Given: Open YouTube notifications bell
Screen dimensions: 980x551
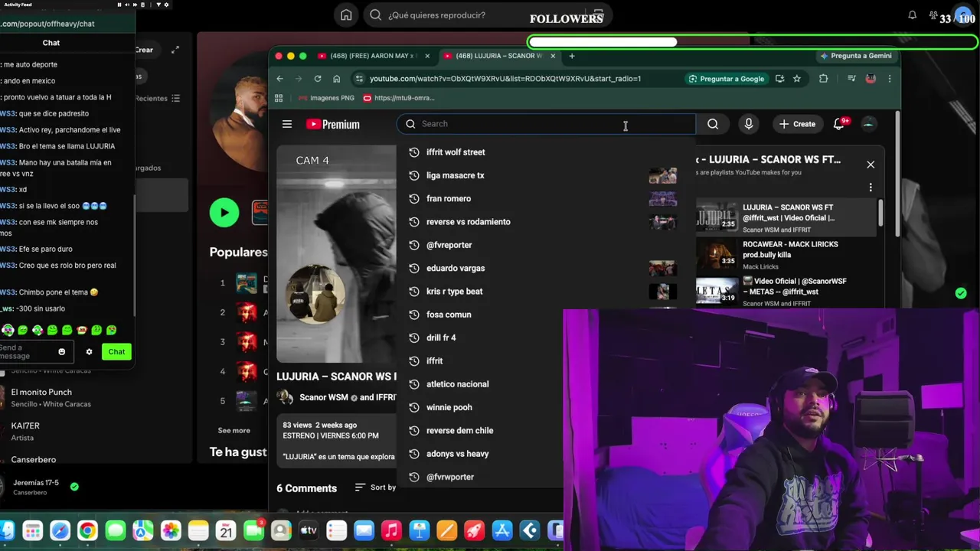Looking at the screenshot, I should [x=839, y=124].
